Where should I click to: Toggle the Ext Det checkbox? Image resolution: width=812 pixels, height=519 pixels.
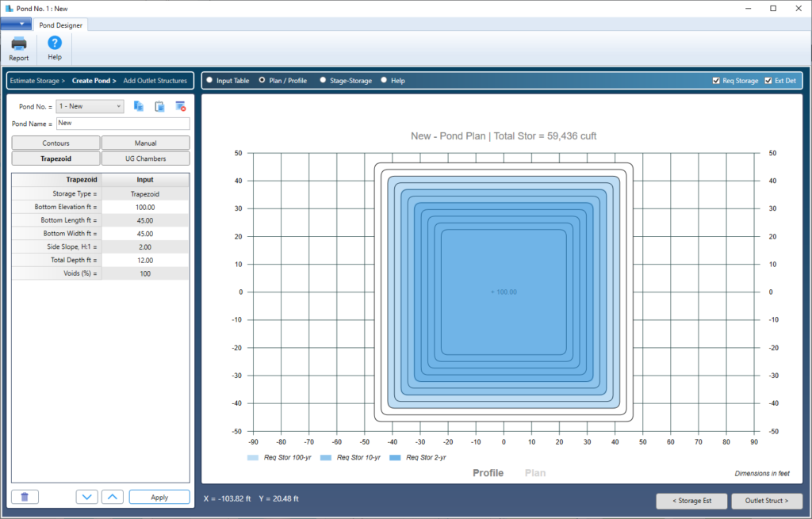768,81
